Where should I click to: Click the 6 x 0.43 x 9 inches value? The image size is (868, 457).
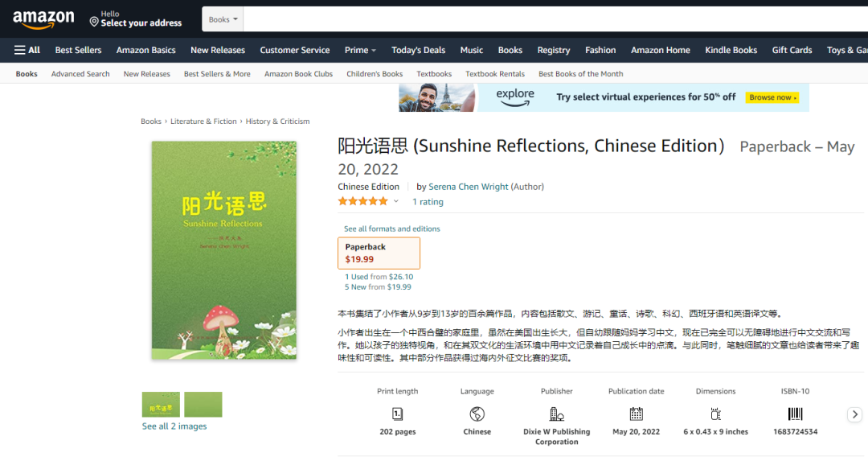click(x=715, y=431)
